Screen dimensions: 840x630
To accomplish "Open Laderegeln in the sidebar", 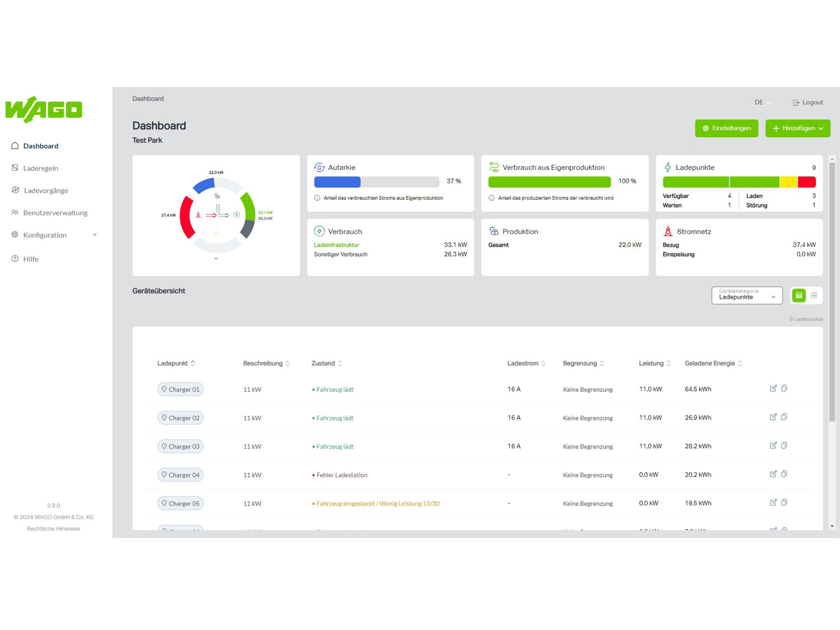I will click(x=40, y=168).
